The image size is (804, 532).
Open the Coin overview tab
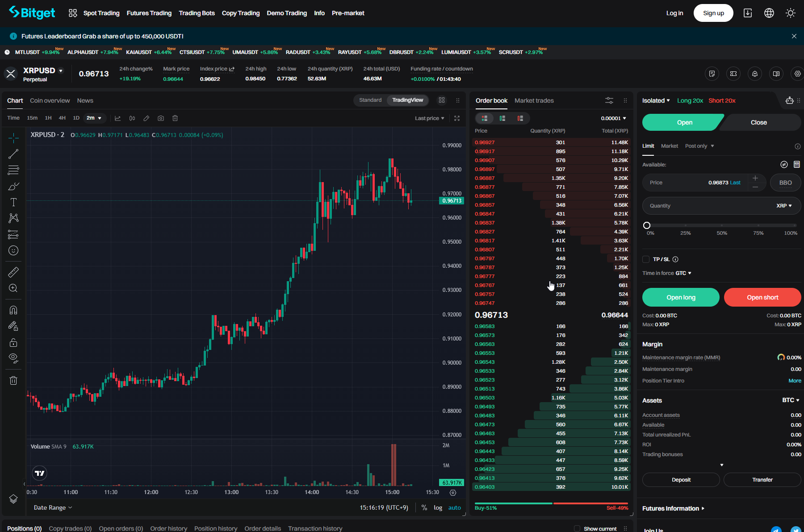pyautogui.click(x=50, y=100)
